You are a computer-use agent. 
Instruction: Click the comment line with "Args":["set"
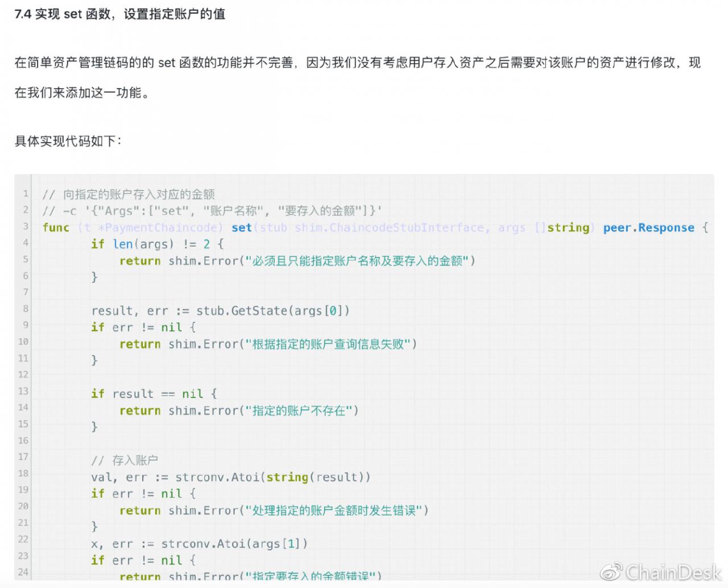pos(212,211)
